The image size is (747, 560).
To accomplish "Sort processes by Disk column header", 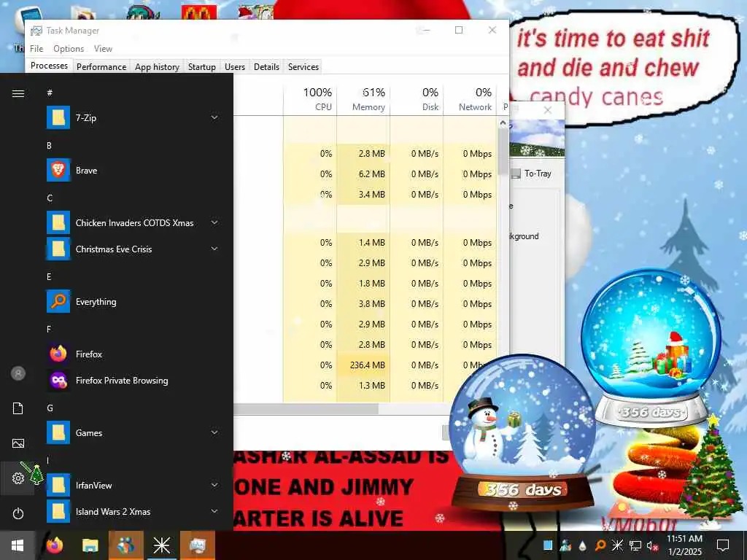I will point(417,99).
